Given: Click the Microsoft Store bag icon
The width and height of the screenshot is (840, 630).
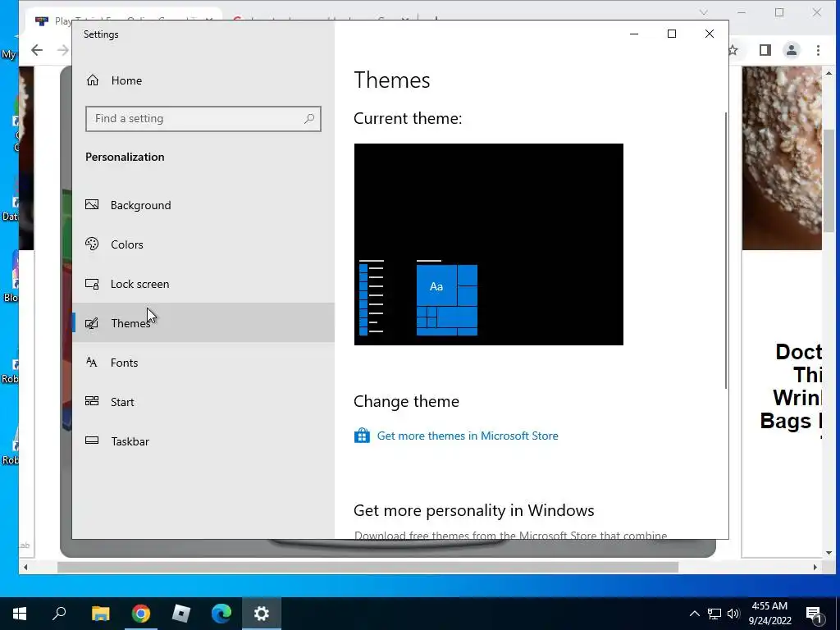Looking at the screenshot, I should (362, 436).
